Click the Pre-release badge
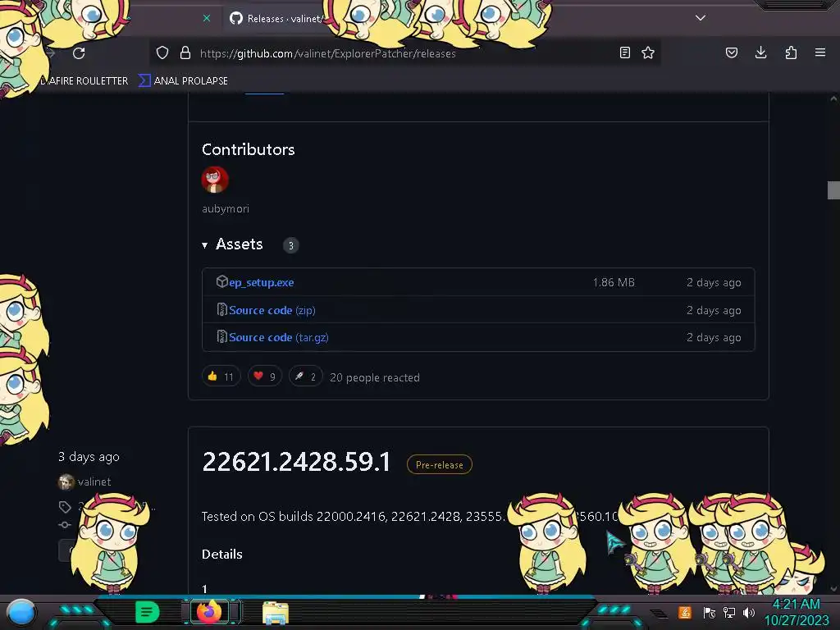 point(440,464)
